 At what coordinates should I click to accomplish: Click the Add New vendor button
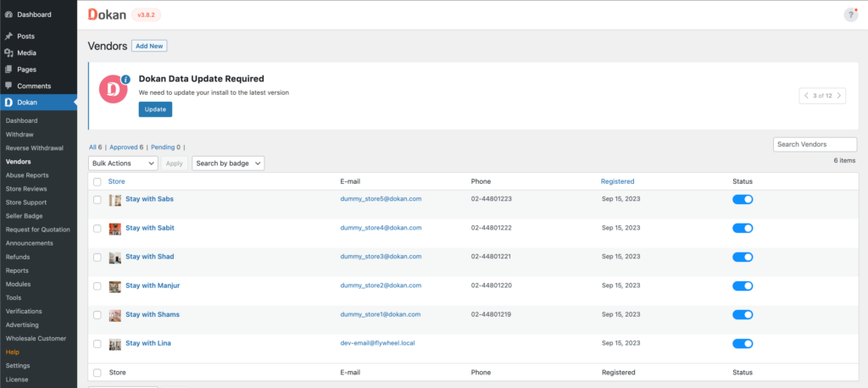click(x=149, y=47)
